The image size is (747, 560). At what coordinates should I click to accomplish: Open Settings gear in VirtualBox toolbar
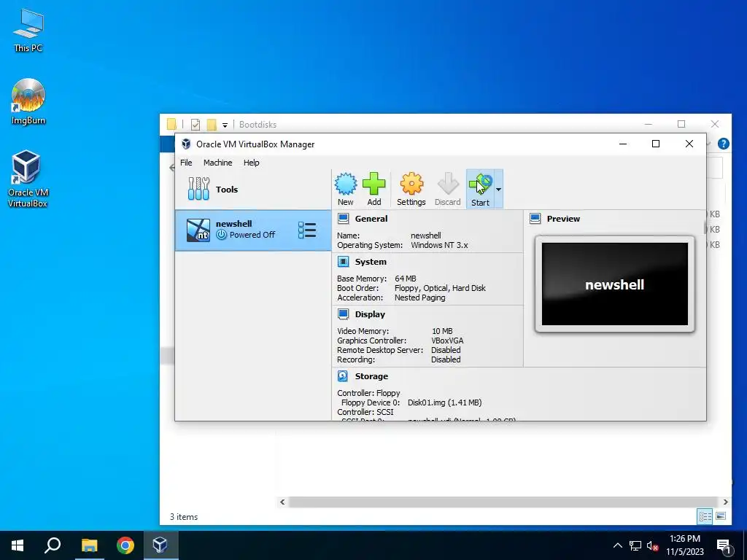[x=411, y=189]
